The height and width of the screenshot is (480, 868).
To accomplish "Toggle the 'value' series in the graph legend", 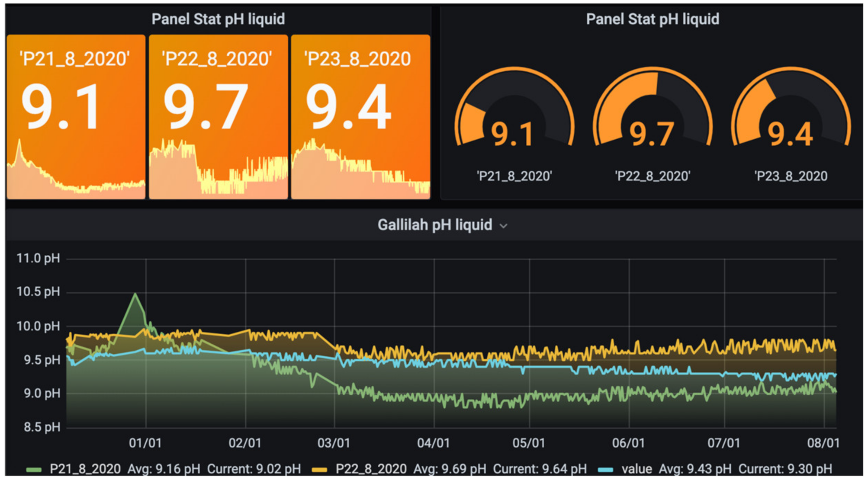I will pos(637,469).
